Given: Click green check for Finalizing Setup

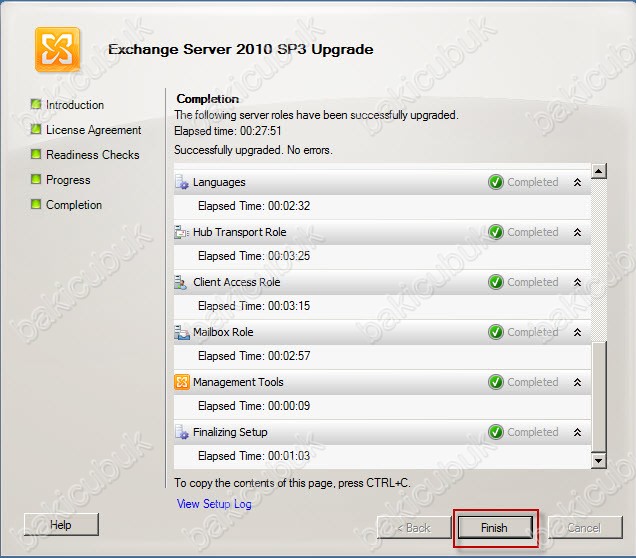Looking at the screenshot, I should [496, 432].
